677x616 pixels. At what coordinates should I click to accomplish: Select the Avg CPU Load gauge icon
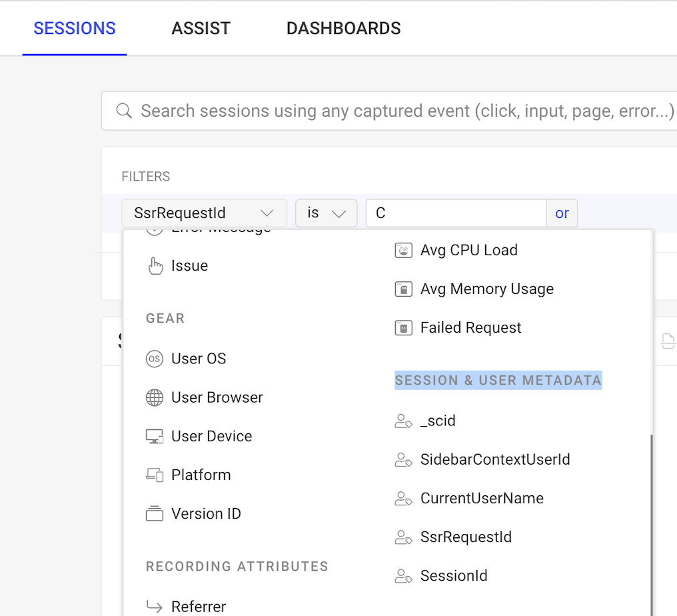point(404,250)
